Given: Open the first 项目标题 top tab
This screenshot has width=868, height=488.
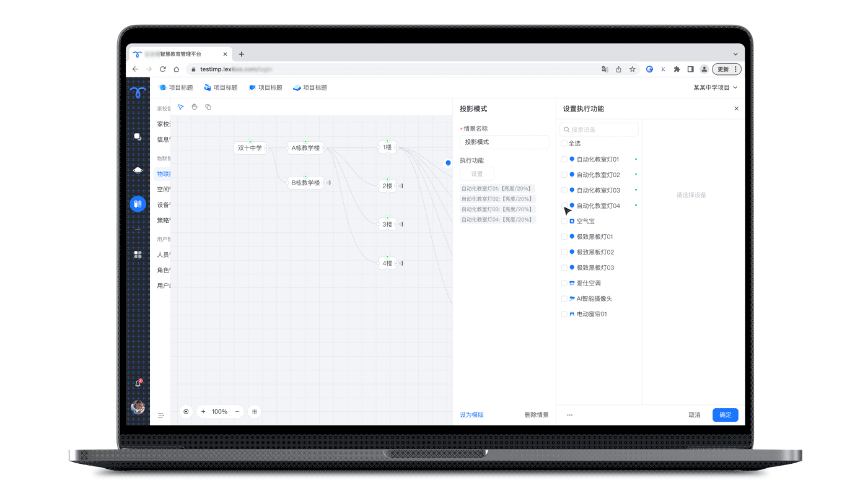Looking at the screenshot, I should pos(176,87).
